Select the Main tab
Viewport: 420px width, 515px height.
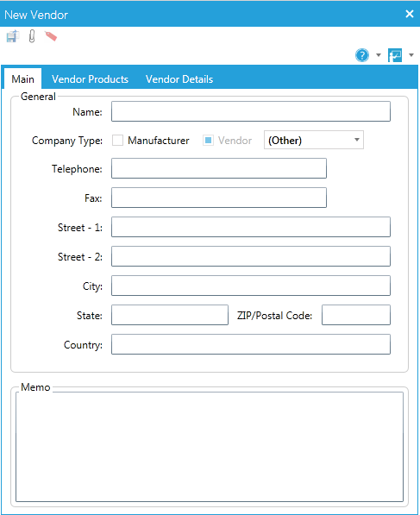pos(22,79)
